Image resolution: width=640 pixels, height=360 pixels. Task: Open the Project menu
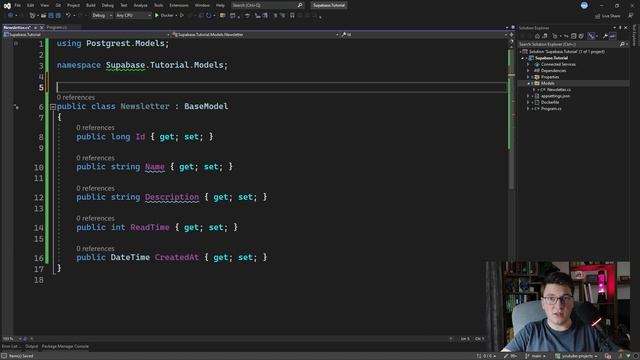73,5
